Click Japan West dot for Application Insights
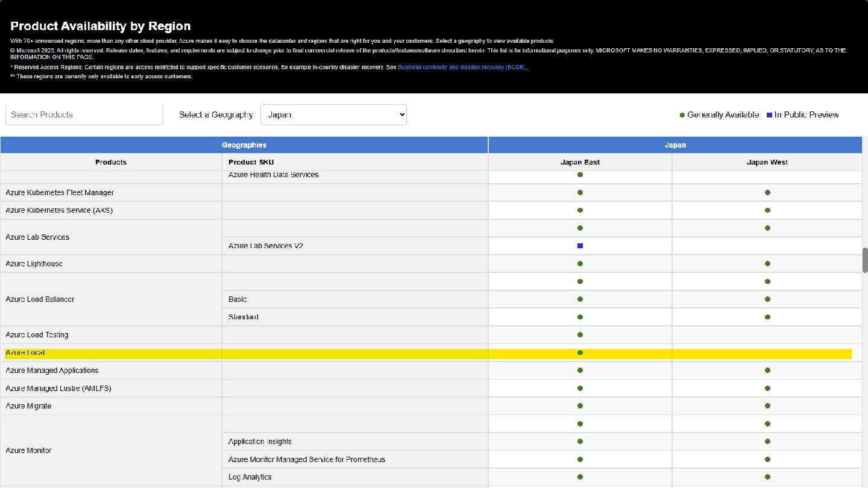Viewport: 868px width, 488px height. coord(767,442)
